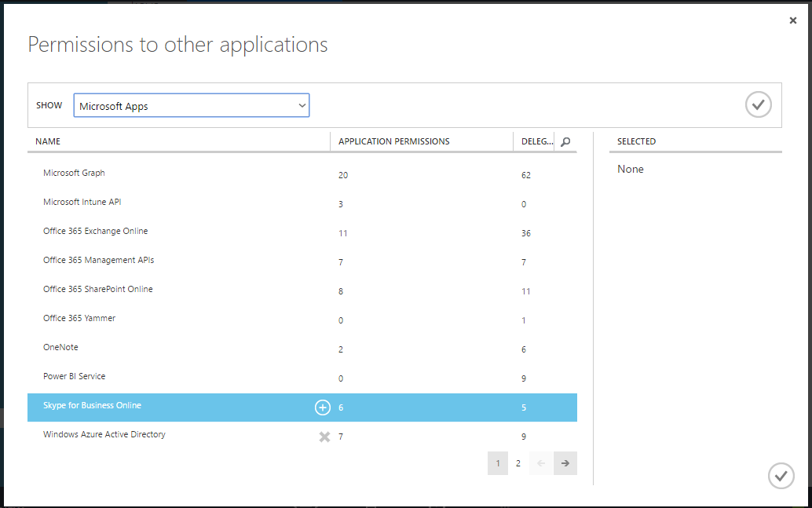
Task: Select Office 365 Yammer row
Action: pos(302,320)
